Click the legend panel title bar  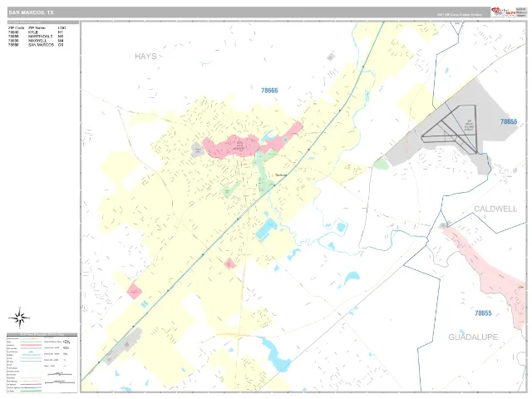pyautogui.click(x=42, y=334)
